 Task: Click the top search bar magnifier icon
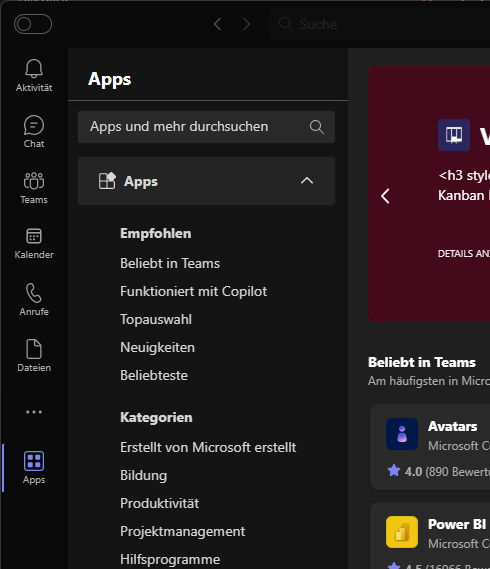pos(286,24)
